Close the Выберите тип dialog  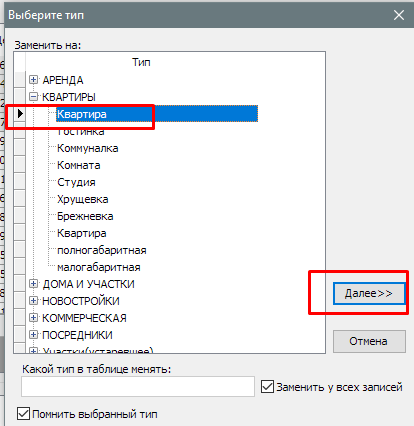[399, 15]
